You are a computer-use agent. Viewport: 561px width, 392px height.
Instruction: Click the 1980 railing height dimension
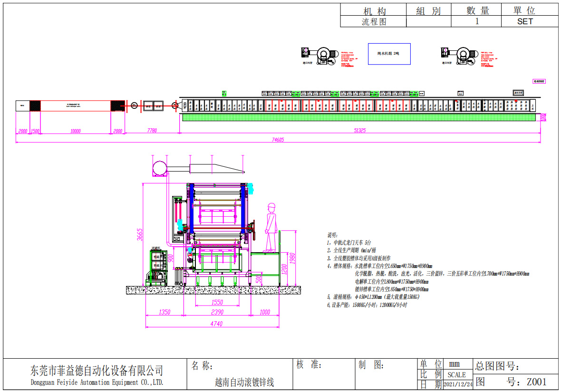click(x=292, y=259)
